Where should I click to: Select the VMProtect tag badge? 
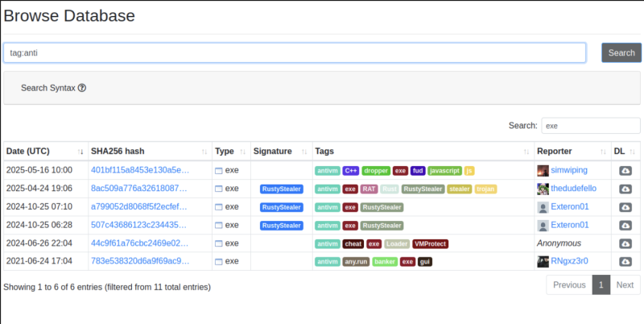[430, 244]
